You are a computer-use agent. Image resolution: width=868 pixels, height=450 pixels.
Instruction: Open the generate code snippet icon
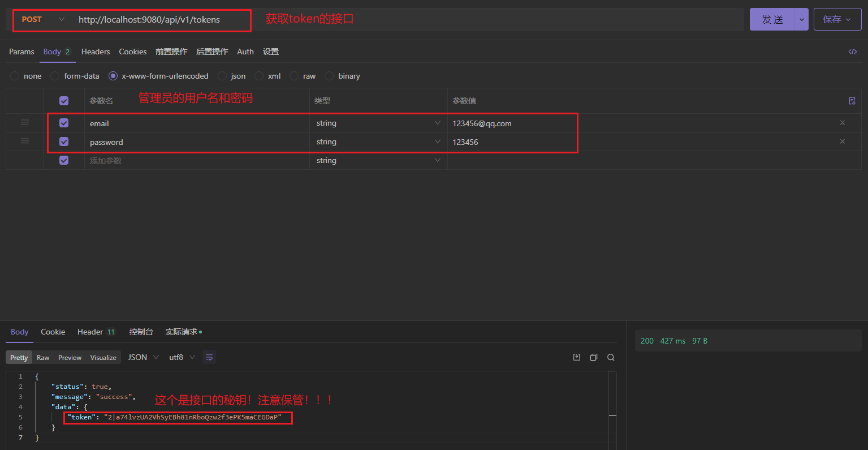(x=852, y=52)
